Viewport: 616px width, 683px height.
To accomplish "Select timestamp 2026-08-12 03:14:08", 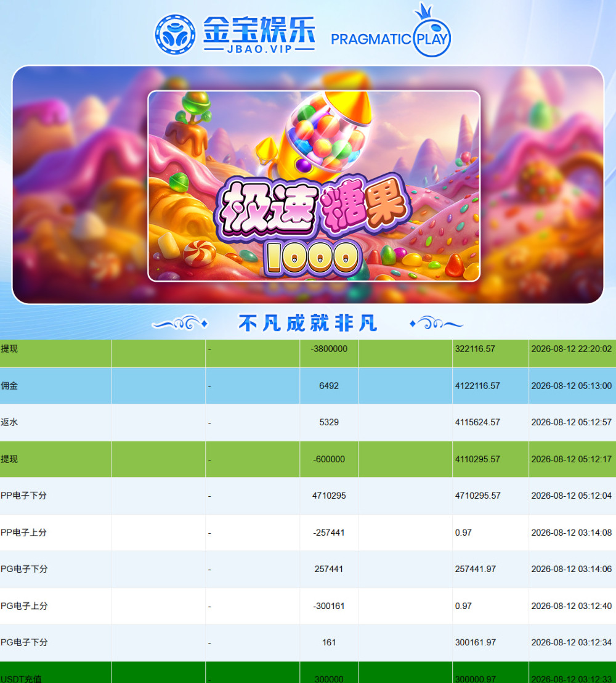I will pos(571,533).
